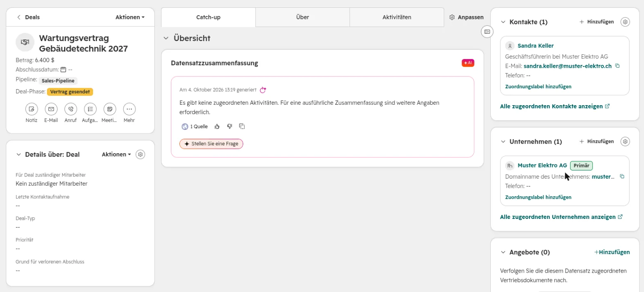The height and width of the screenshot is (292, 644).
Task: Click the Vertrag gesendet deal phase badge
Action: (70, 92)
